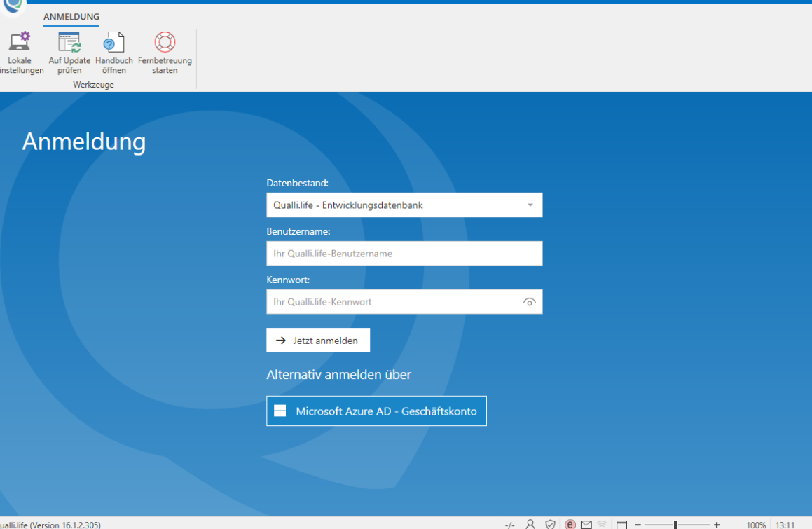The width and height of the screenshot is (812, 529).
Task: Click the Jetzt anmelden button
Action: tap(318, 341)
